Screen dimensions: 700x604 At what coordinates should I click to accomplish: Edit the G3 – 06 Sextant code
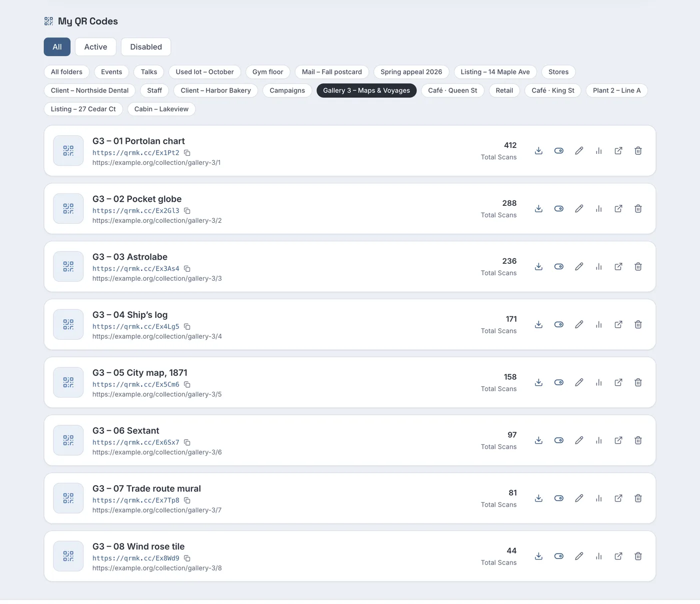pyautogui.click(x=579, y=441)
